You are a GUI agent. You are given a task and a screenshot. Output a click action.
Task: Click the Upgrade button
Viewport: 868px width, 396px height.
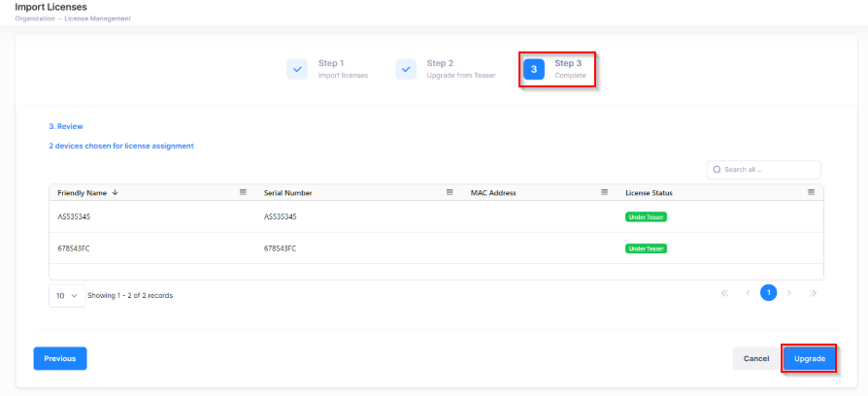tap(809, 358)
